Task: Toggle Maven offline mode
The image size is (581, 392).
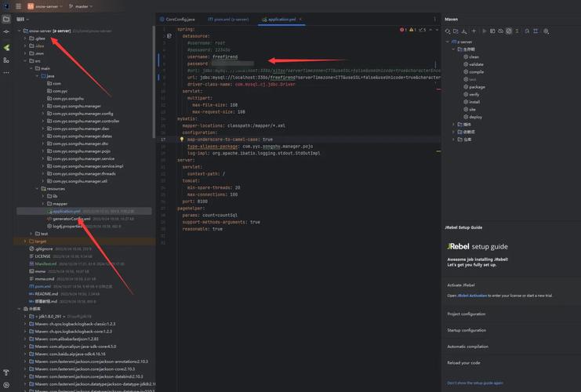Action: [500, 31]
